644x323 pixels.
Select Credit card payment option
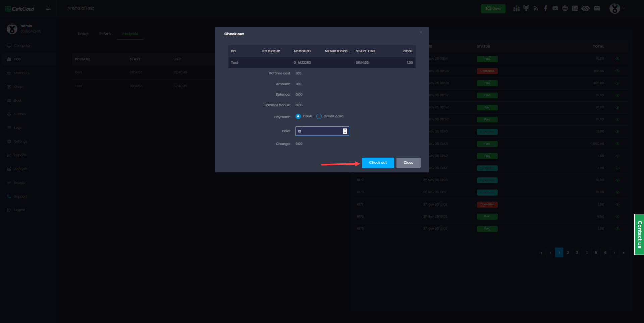pyautogui.click(x=319, y=116)
